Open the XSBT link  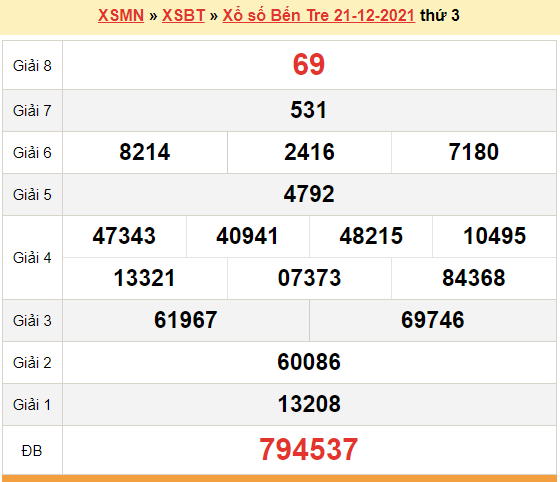[x=183, y=15]
